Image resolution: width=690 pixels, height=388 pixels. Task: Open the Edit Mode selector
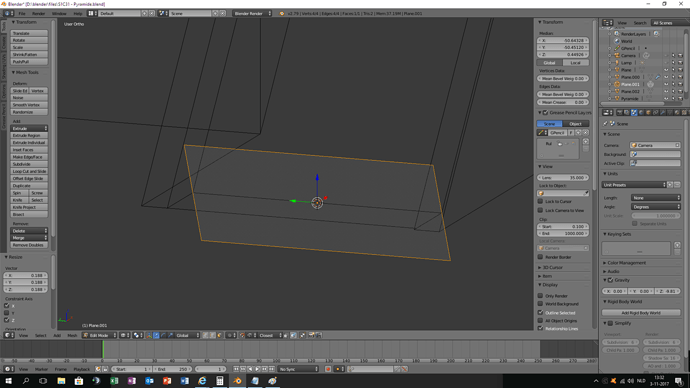click(x=99, y=335)
